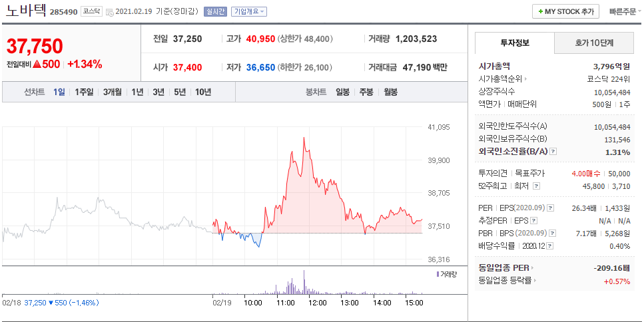Click the 코스닥 224위 rank value
644x322 pixels.
coord(609,79)
